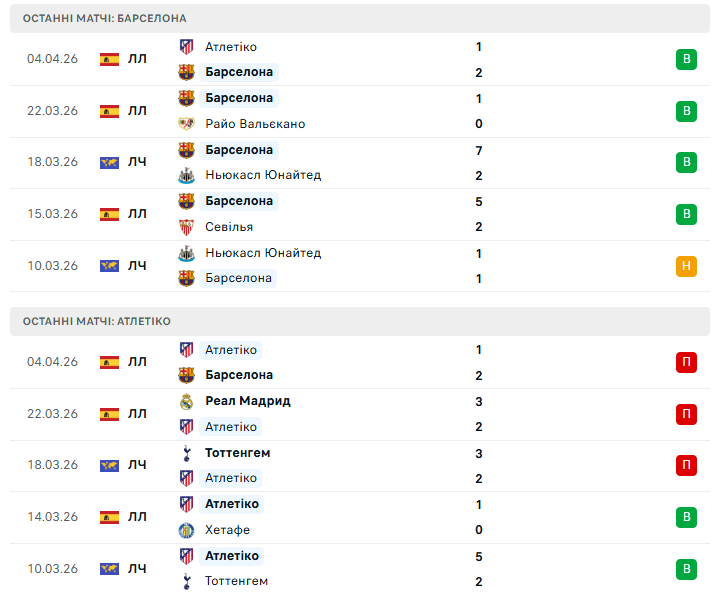Click red loss badge for Real Madrid match
719x597 pixels.
point(686,414)
